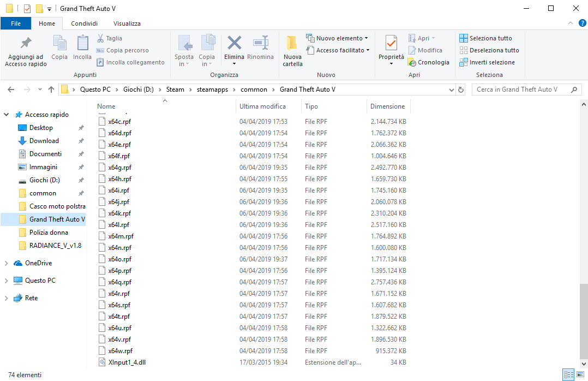Click the scrollbar down arrow
This screenshot has width=588, height=381.
(x=584, y=364)
